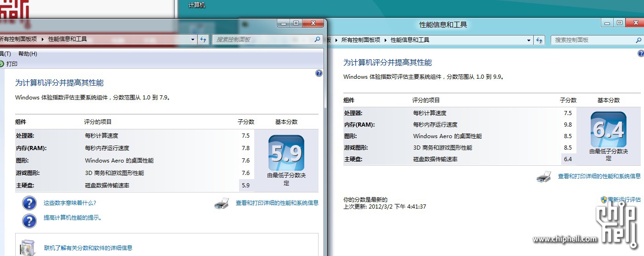Click 内存(RAM): row label in the right window
The height and width of the screenshot is (256, 644).
click(359, 125)
